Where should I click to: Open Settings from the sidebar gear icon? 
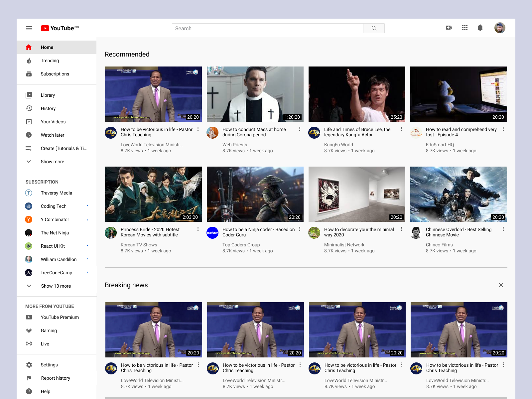[x=29, y=365]
